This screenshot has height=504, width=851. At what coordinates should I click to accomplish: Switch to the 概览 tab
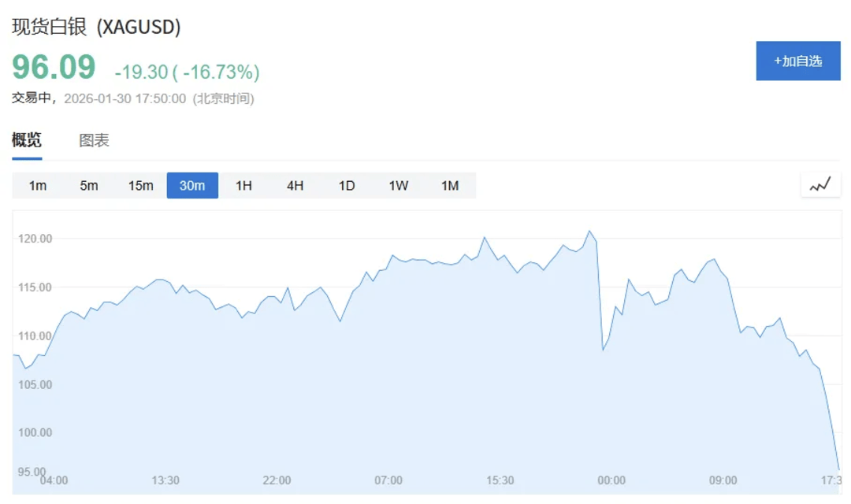(25, 140)
